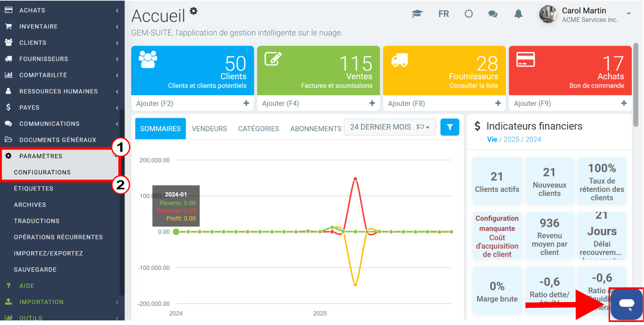Click the notifications bell icon
This screenshot has height=325, width=644.
518,14
